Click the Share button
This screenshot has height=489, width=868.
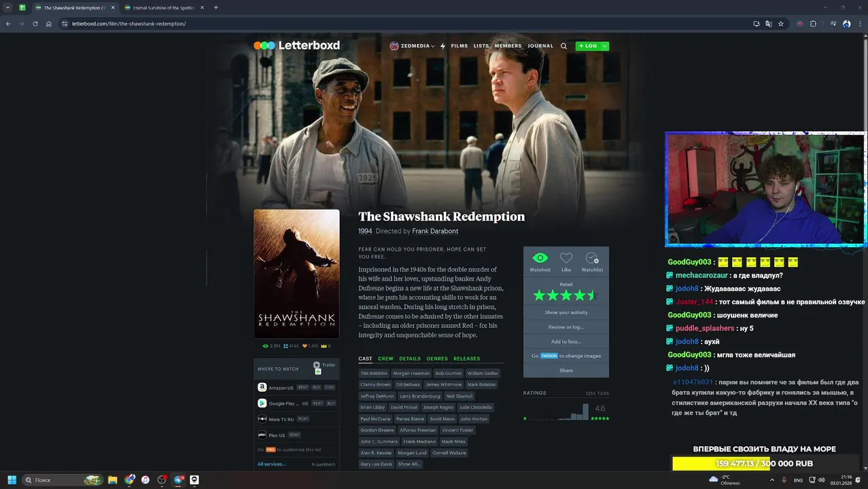coord(566,370)
